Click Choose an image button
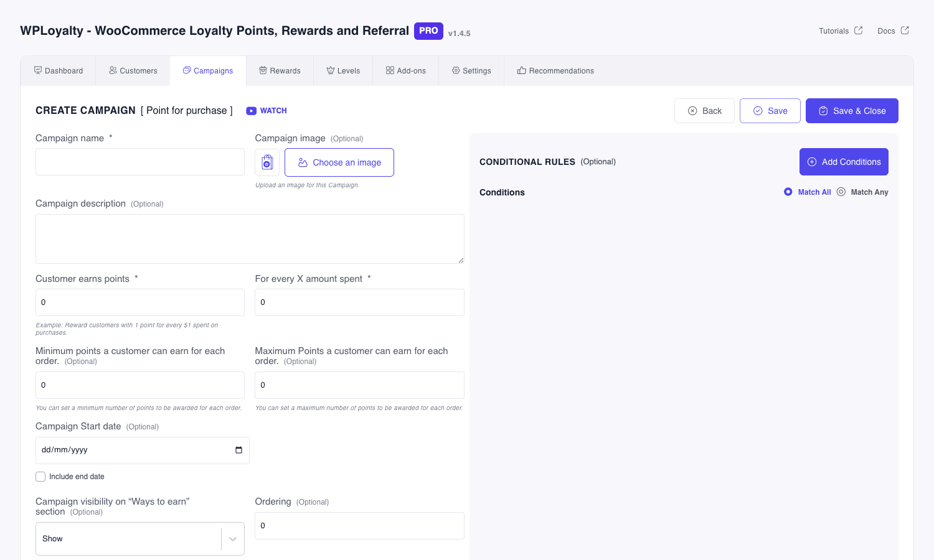This screenshot has height=560, width=934. [339, 162]
